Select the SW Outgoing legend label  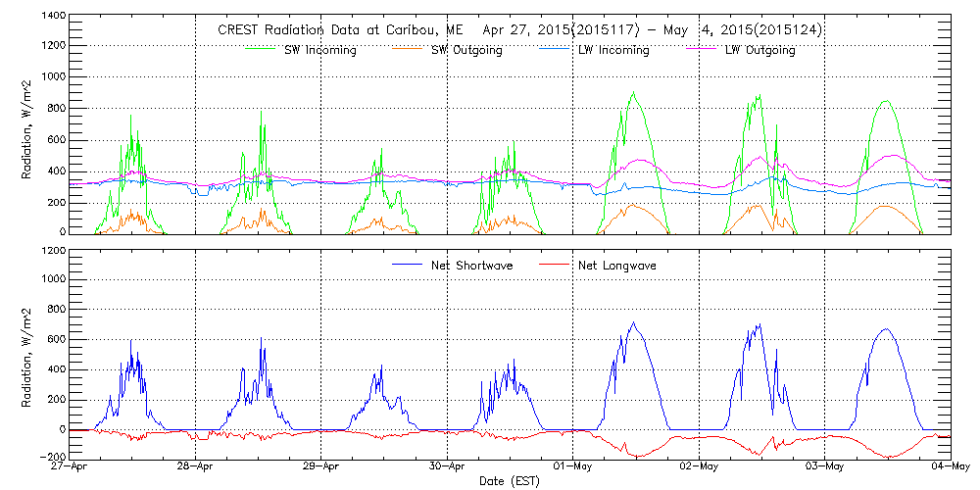(x=466, y=50)
